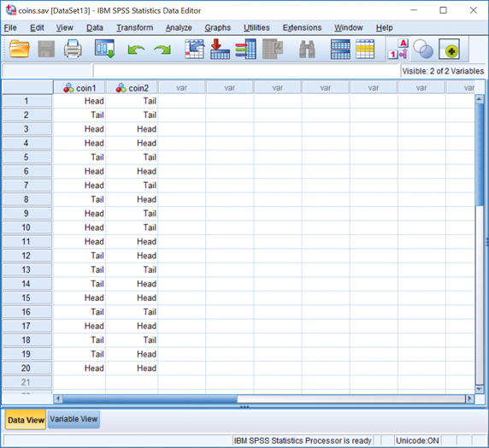Click coin2 cell in row 8
The height and width of the screenshot is (448, 489).
tap(132, 199)
